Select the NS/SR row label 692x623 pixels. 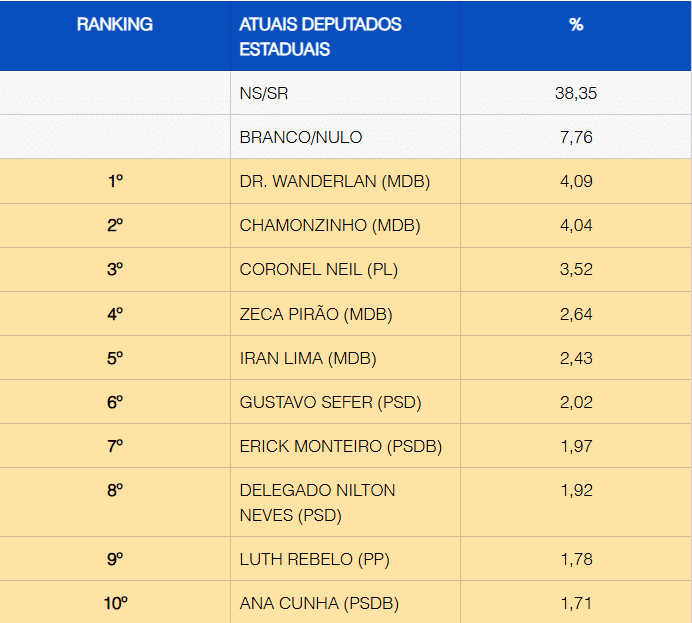pyautogui.click(x=264, y=93)
